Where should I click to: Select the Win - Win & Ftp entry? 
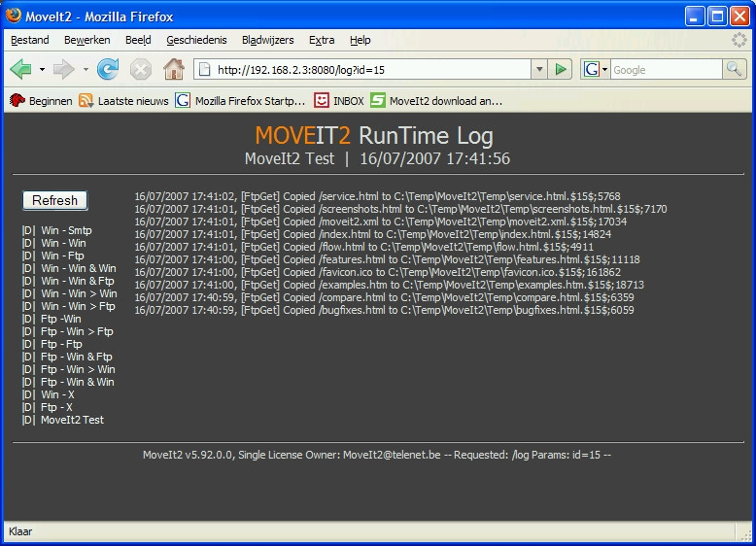tap(77, 281)
